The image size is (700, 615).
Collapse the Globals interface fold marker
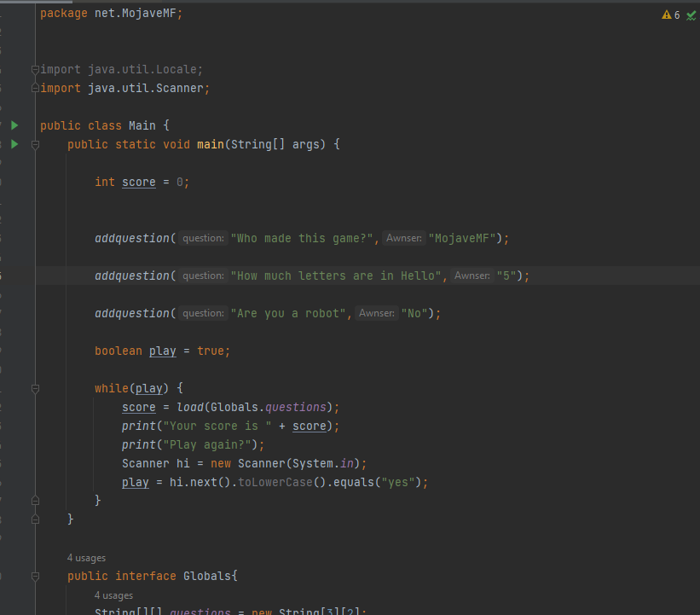tap(35, 576)
